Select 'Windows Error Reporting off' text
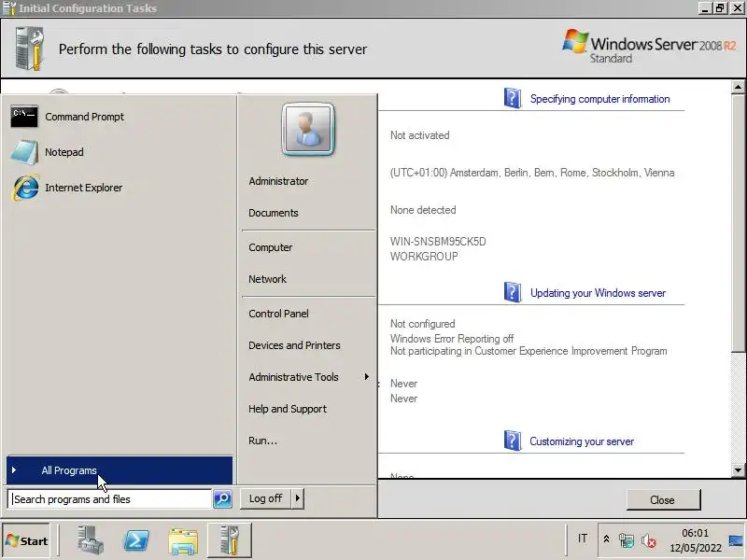Screen dimensions: 747x560 tap(452, 339)
